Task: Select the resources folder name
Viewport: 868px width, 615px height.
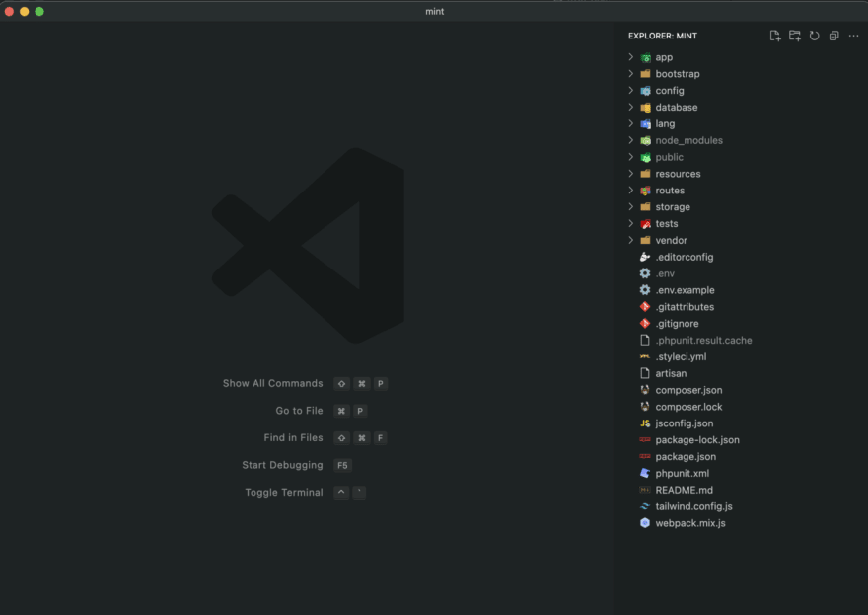Action: pos(679,174)
